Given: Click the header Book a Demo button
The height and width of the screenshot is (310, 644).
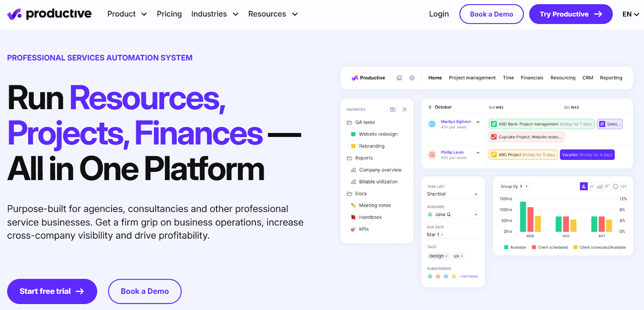Looking at the screenshot, I should point(491,14).
